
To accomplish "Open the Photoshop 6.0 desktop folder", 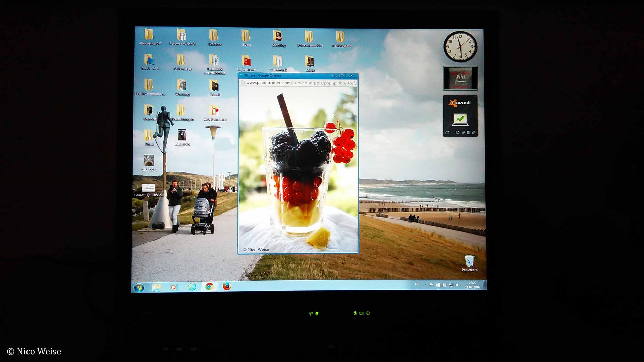I will tap(150, 37).
